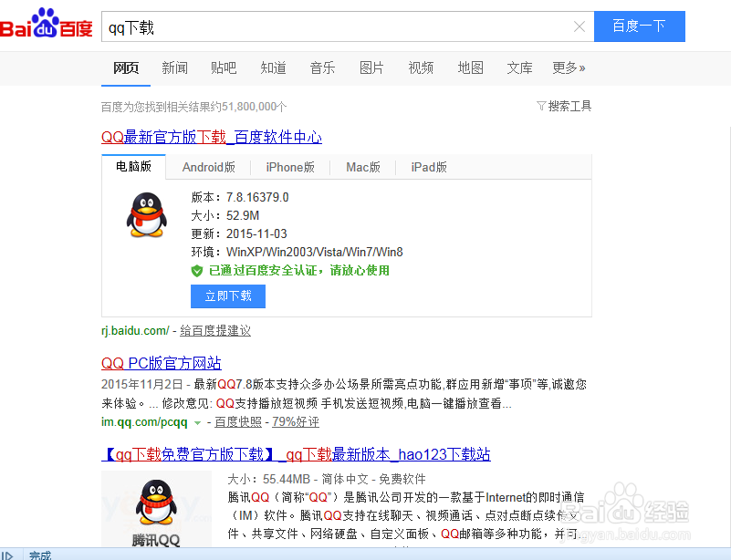Select the 网页 tab
Screen dimensions: 731x560
(126, 68)
